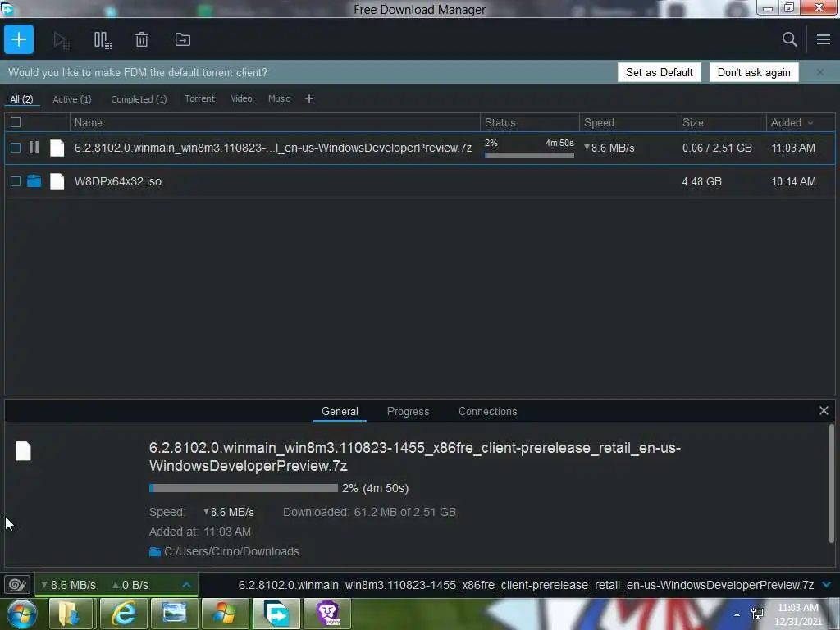
Task: Open the Windows flag taskbar icon
Action: pyautogui.click(x=225, y=614)
